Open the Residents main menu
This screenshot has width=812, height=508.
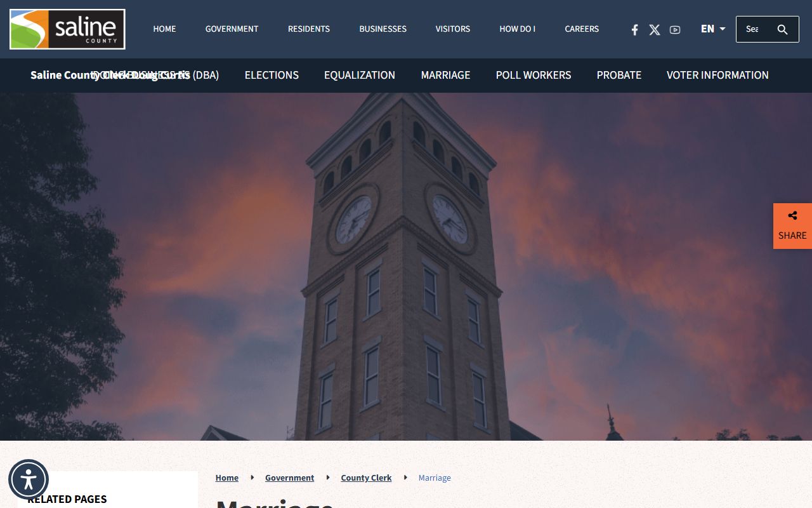point(309,29)
